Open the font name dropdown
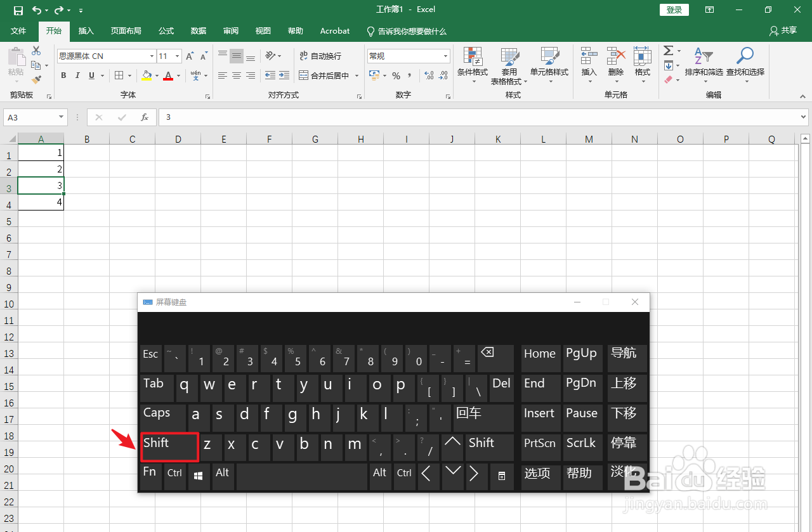 [x=152, y=56]
